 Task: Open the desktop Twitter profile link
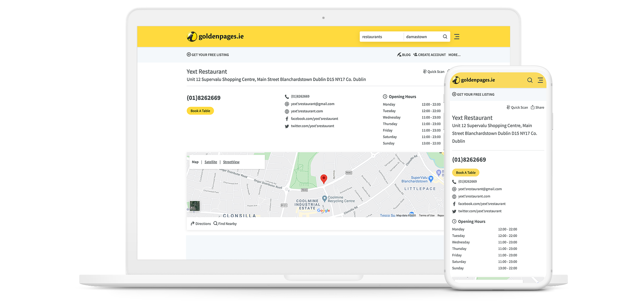pos(312,126)
